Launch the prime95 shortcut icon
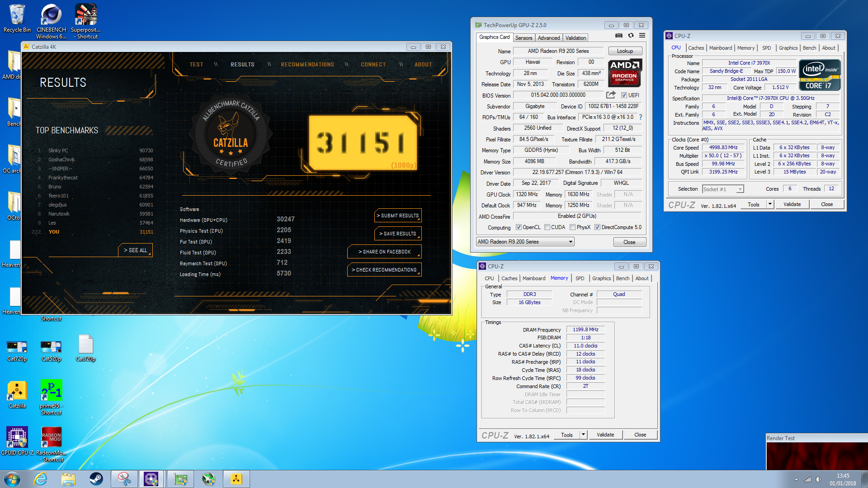The width and height of the screenshot is (868, 488). click(x=51, y=397)
